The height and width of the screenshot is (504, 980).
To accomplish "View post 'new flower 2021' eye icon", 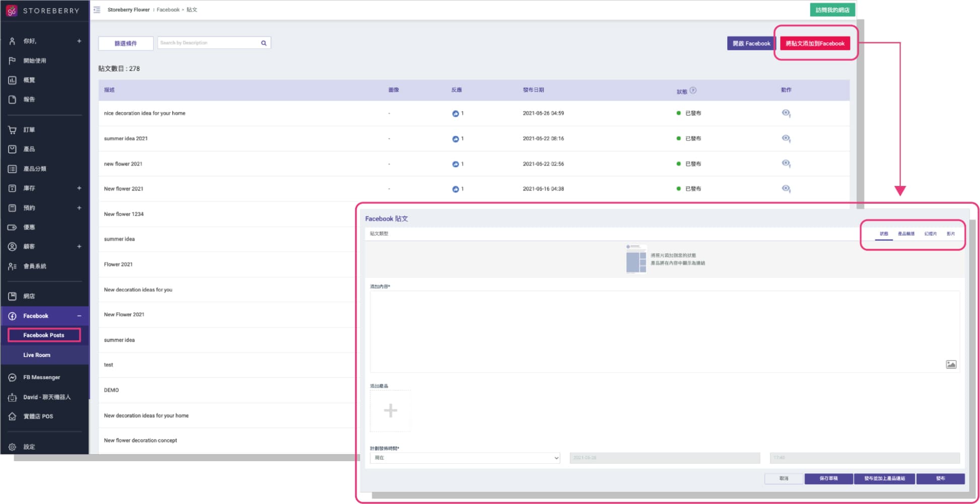I will coord(786,164).
